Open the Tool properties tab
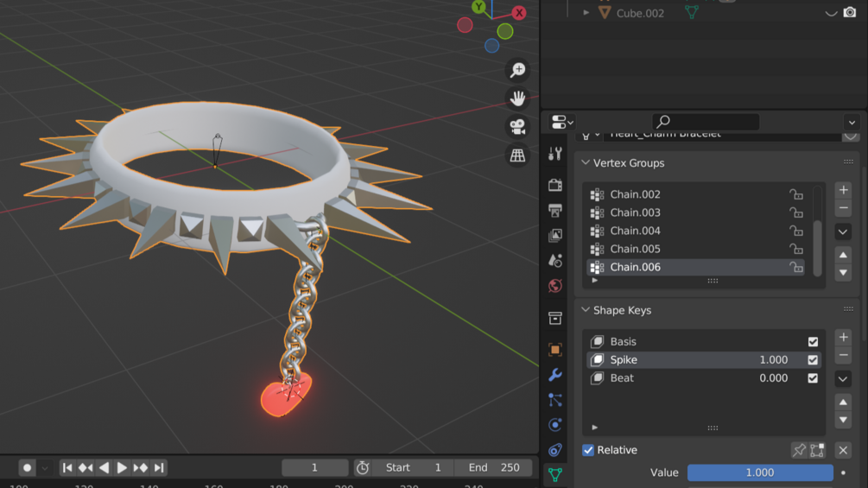The image size is (868, 488). tap(555, 153)
